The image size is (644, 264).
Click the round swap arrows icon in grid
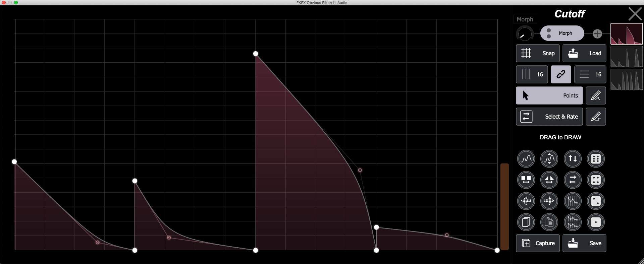573,180
